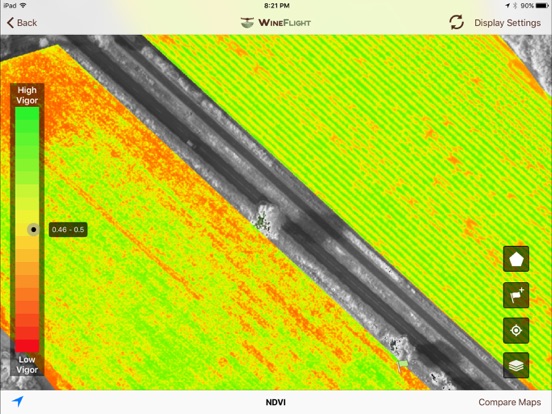552x414 pixels.
Task: Tap the polygon draw area icon
Action: (516, 259)
